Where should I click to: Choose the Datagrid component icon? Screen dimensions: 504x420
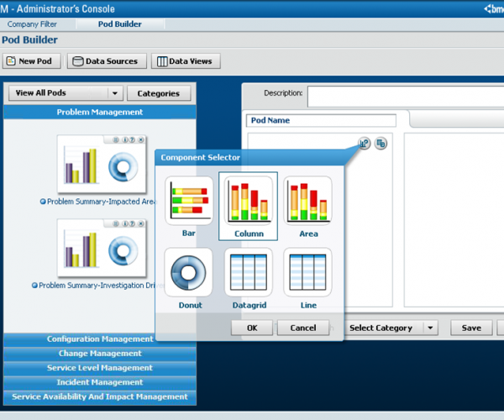[x=249, y=272]
